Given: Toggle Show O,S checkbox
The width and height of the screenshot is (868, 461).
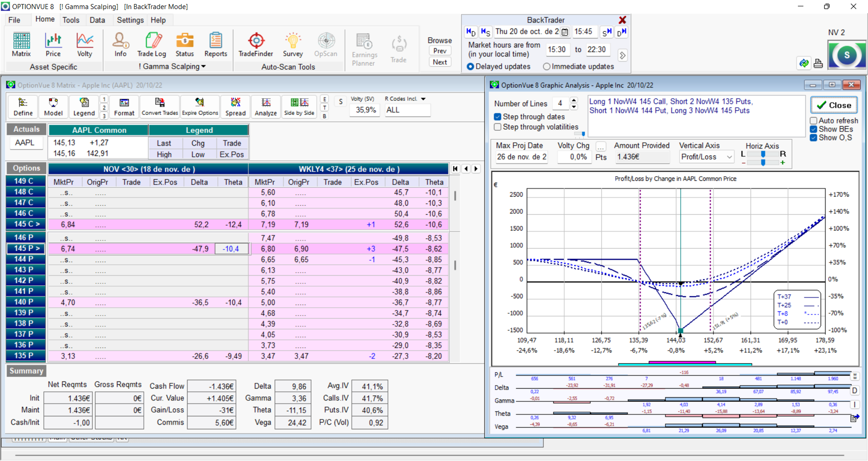Looking at the screenshot, I should (x=813, y=137).
